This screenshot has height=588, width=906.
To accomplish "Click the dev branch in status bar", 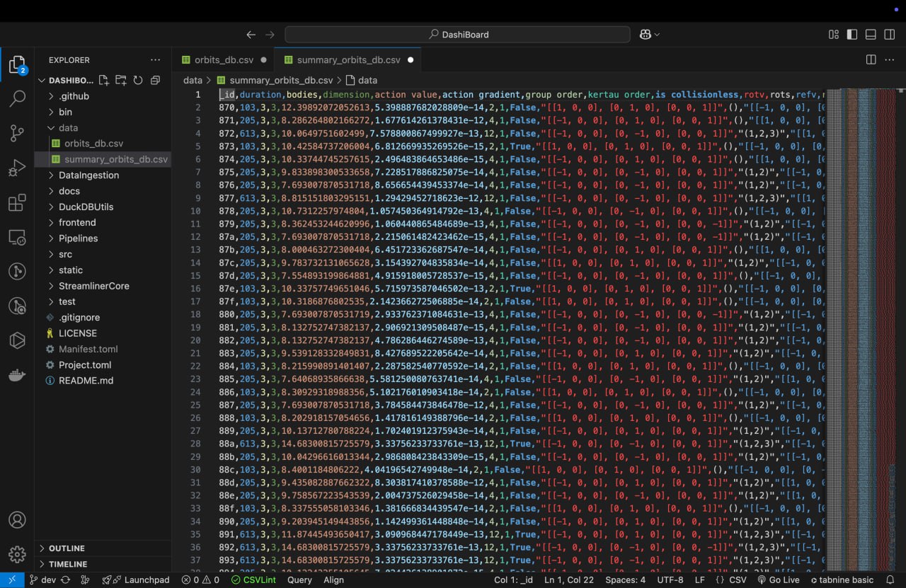I will tap(42, 580).
